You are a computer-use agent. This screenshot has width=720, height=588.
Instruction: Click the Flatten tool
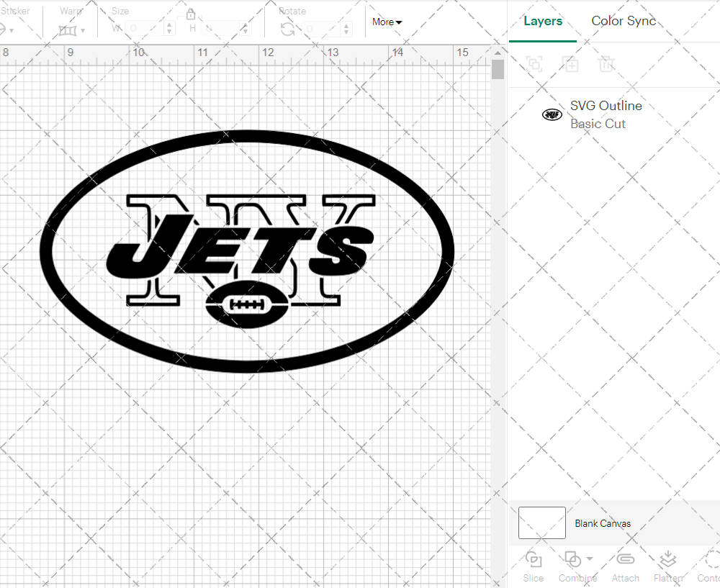pos(668,567)
